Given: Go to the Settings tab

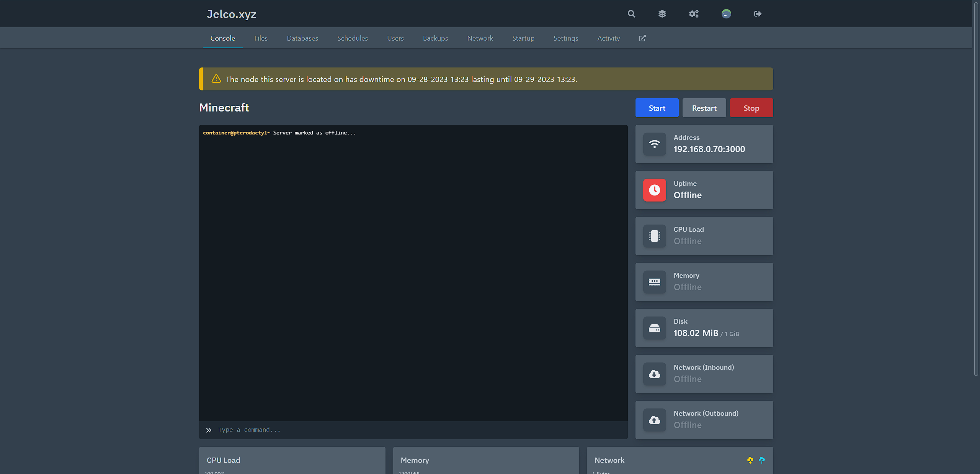Looking at the screenshot, I should point(566,38).
